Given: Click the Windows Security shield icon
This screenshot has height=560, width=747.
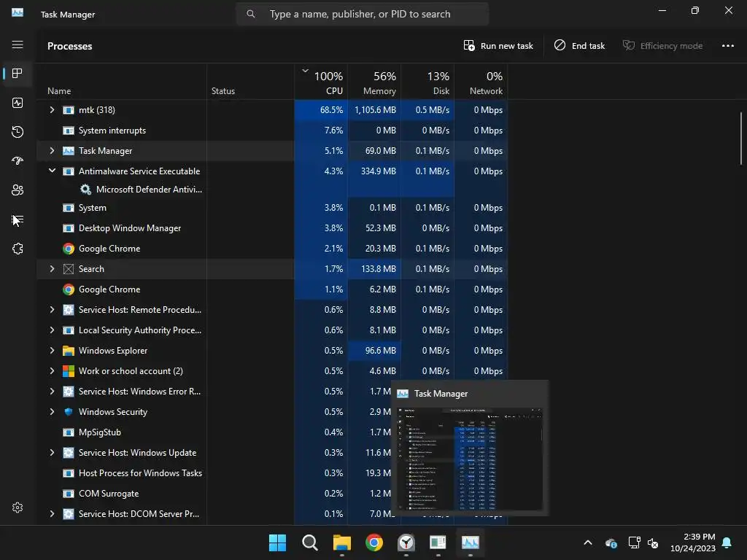Looking at the screenshot, I should 69,412.
